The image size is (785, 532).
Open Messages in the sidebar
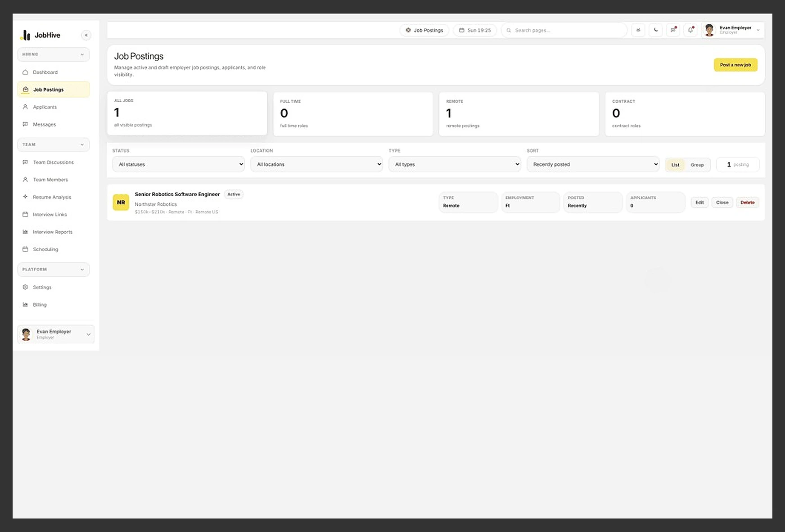pyautogui.click(x=53, y=125)
